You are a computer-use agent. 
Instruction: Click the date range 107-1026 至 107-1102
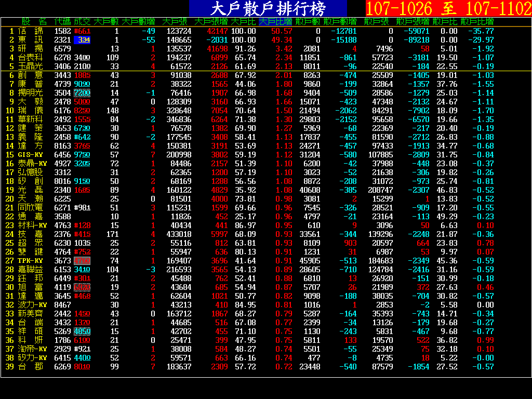448,8
